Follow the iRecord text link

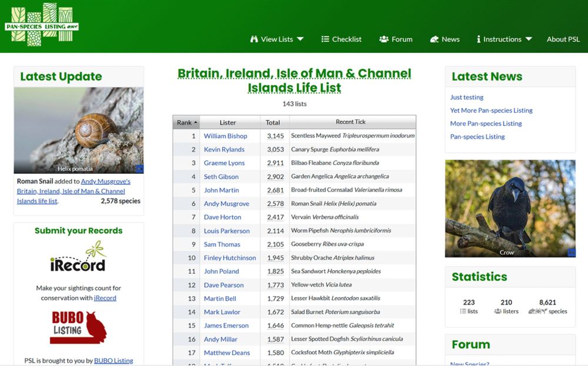click(x=105, y=298)
